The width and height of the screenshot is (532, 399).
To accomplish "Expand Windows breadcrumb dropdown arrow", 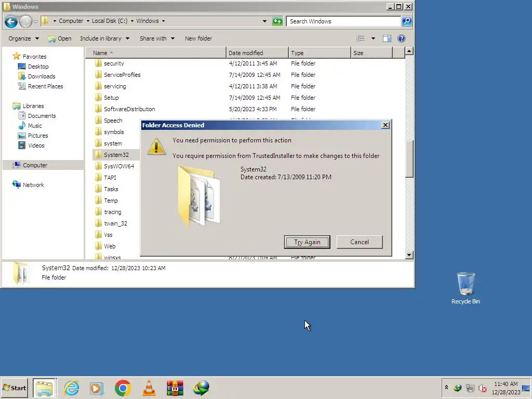I will coord(163,21).
